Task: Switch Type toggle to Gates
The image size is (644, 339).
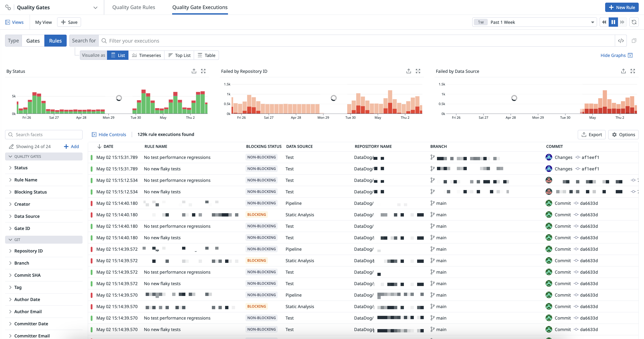Action: point(33,41)
